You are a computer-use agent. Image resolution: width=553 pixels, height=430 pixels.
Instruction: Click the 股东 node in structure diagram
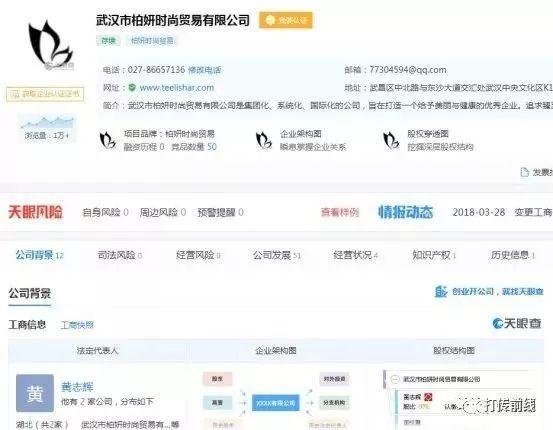217,379
